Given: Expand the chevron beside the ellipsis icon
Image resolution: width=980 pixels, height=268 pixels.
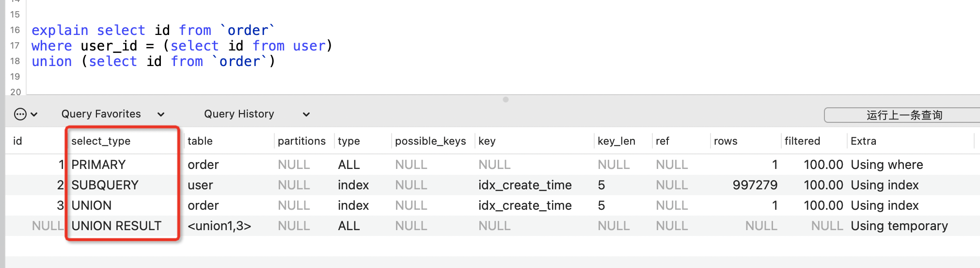Looking at the screenshot, I should click(34, 115).
